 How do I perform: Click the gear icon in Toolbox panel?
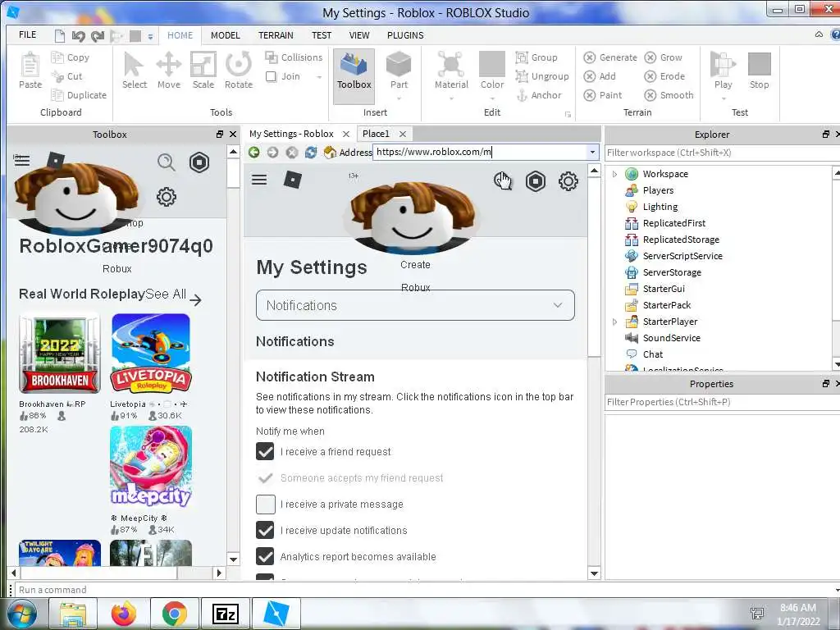[166, 197]
